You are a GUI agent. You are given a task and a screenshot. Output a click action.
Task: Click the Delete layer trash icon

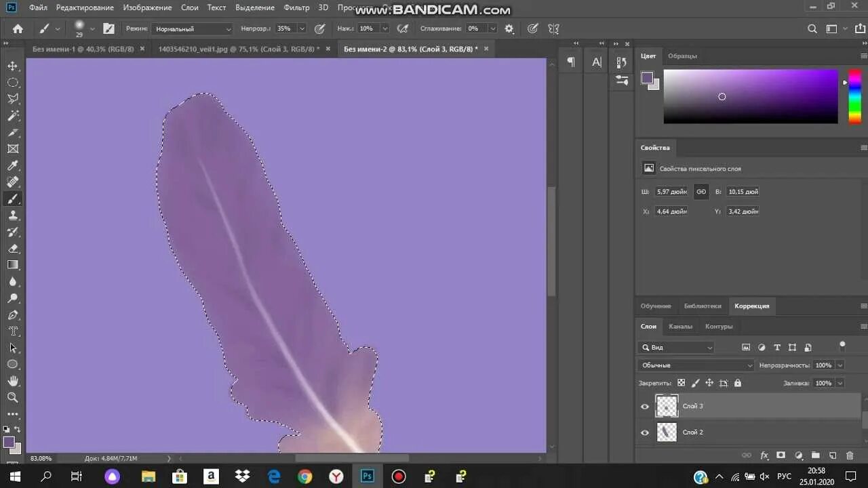tap(850, 455)
